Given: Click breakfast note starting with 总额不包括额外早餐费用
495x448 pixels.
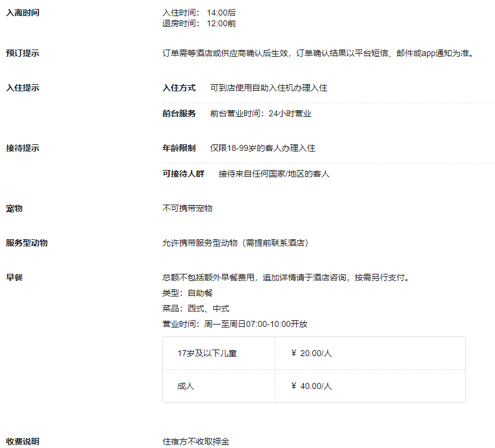Looking at the screenshot, I should point(286,277).
